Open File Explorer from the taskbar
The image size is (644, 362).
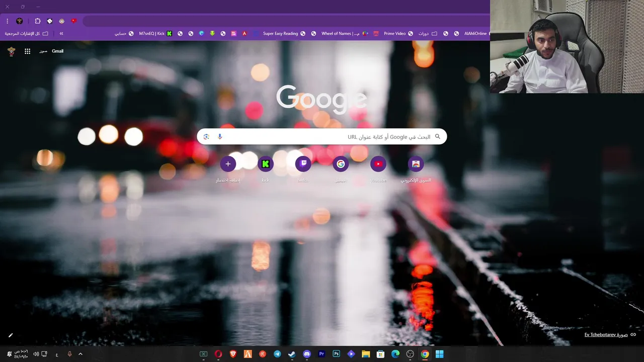(366, 354)
